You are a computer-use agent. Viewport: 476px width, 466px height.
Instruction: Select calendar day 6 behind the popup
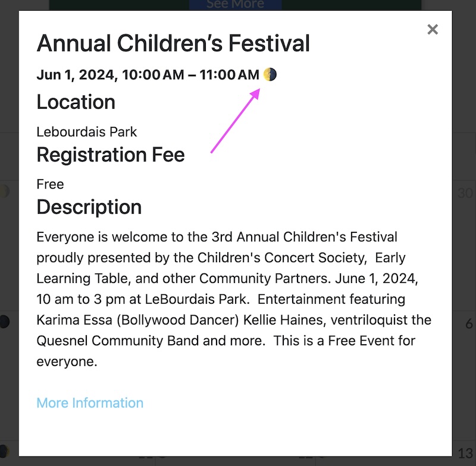pyautogui.click(x=469, y=324)
